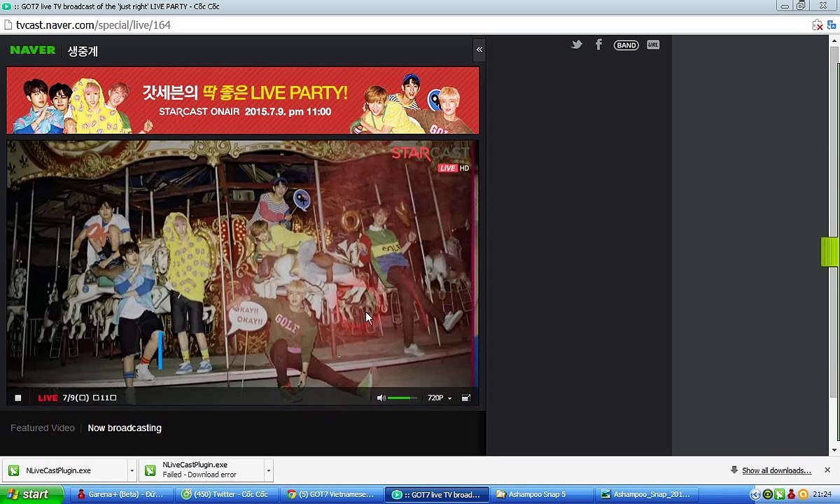Click the blocked plugin icon in address bar

818,25
